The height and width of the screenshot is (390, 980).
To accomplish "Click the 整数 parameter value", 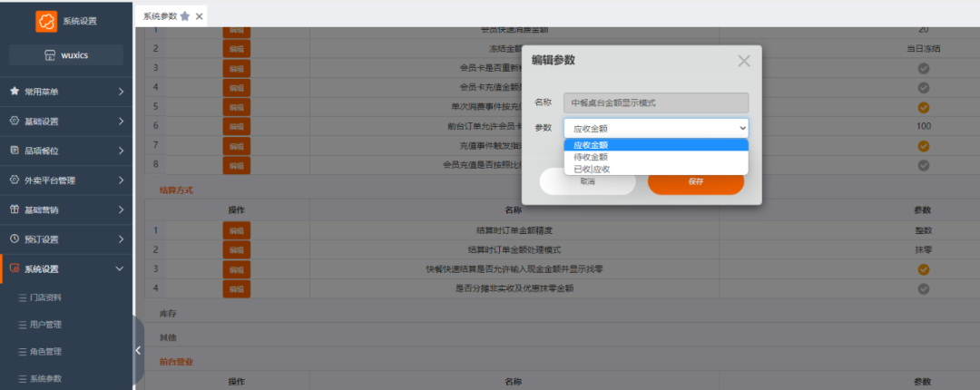I will 923,230.
